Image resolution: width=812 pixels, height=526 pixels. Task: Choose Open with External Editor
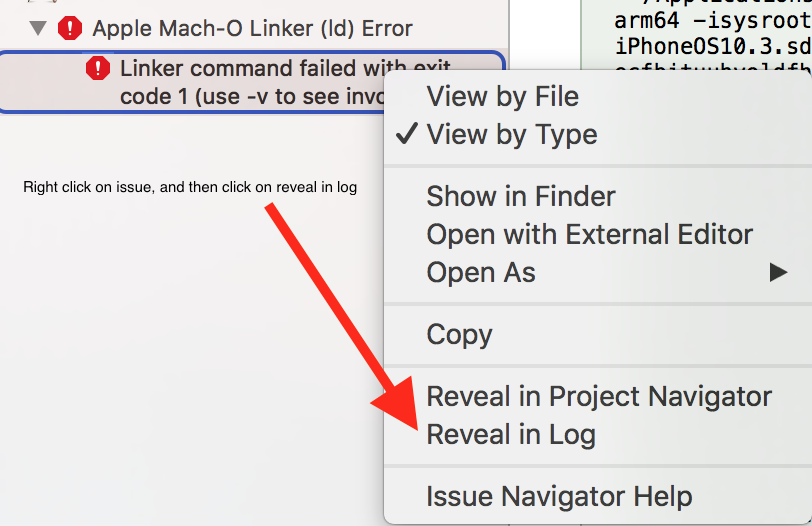click(x=589, y=234)
